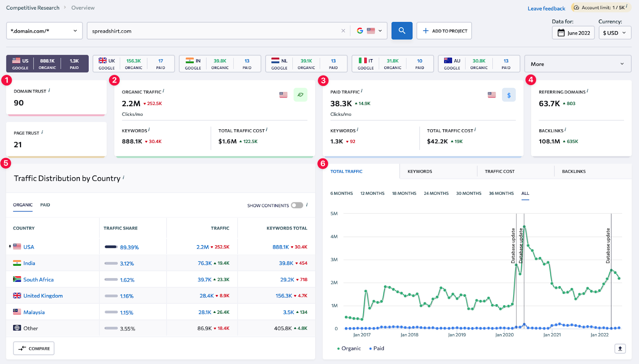639x364 pixels.
Task: Expand the More countries dropdown
Action: (x=577, y=64)
